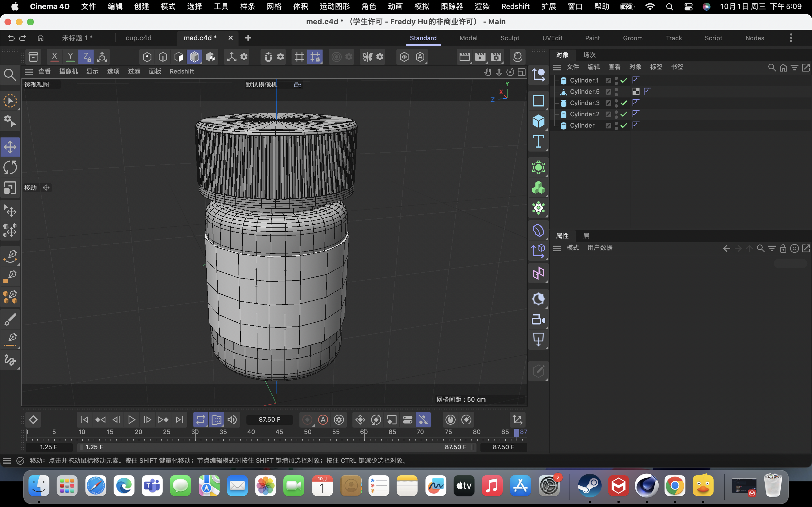
Task: Open the Render Settings icon
Action: click(x=496, y=57)
